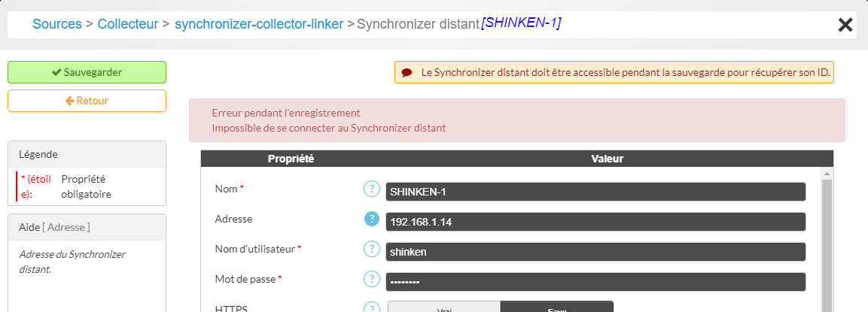Image resolution: width=868 pixels, height=312 pixels.
Task: Click the help icon next to Nom
Action: point(370,189)
